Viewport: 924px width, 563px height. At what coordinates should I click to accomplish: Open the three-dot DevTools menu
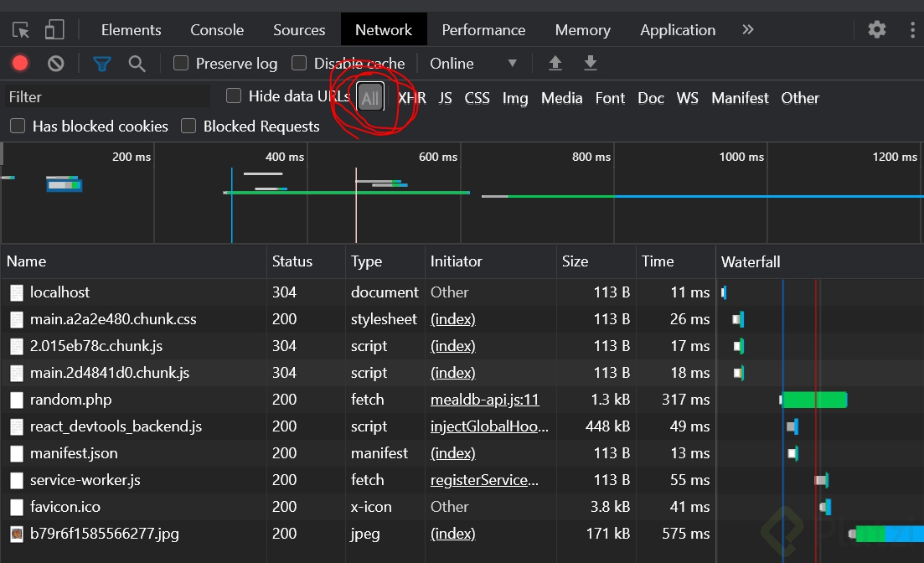click(x=912, y=30)
